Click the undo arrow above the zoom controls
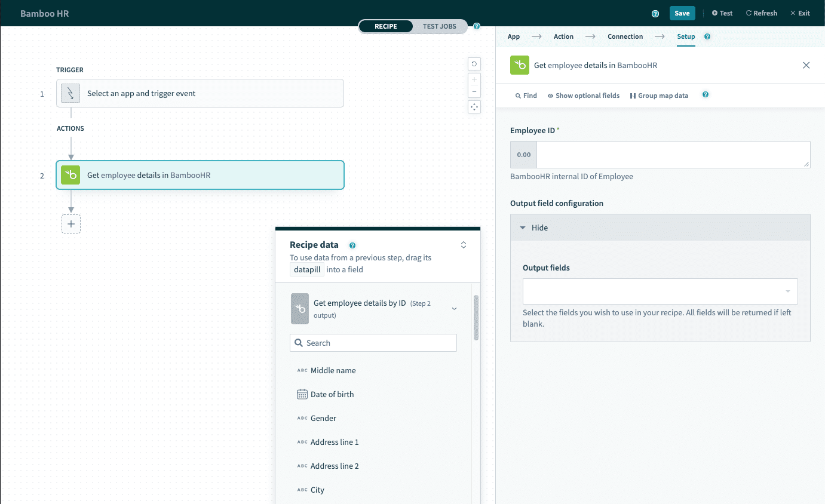 coord(474,64)
